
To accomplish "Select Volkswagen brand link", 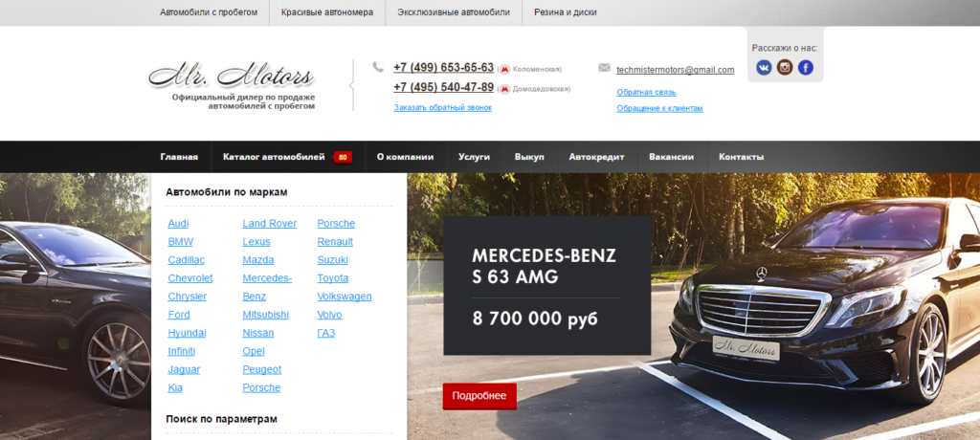I will [x=345, y=297].
